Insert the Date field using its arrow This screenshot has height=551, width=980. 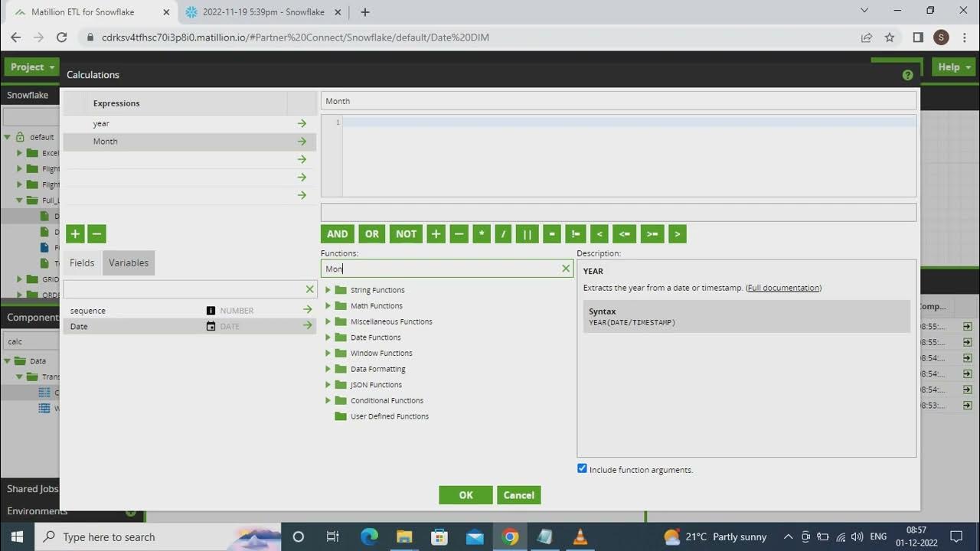pos(308,326)
